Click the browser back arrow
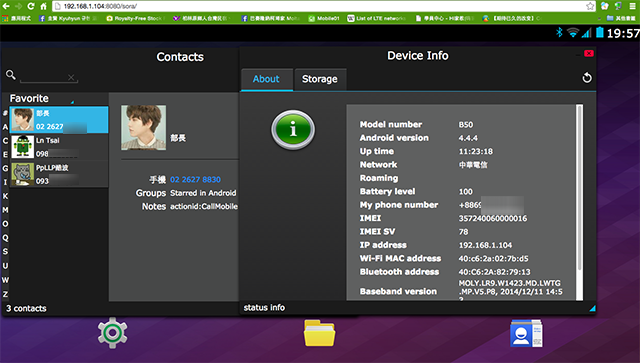The width and height of the screenshot is (640, 363). (x=6, y=6)
